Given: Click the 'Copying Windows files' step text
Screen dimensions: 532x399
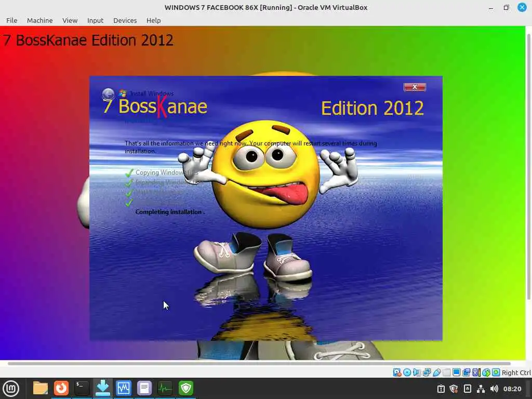Looking at the screenshot, I should (x=166, y=172).
